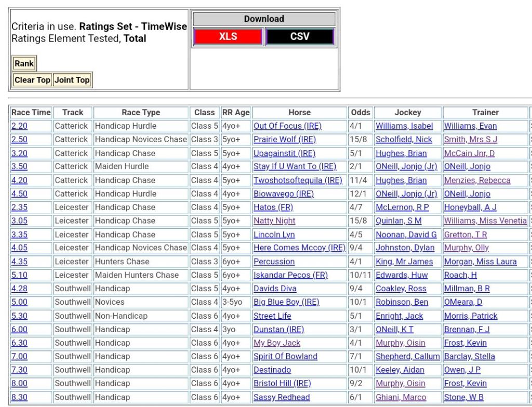View trainer Williams, Miss Venetia

[x=485, y=221]
